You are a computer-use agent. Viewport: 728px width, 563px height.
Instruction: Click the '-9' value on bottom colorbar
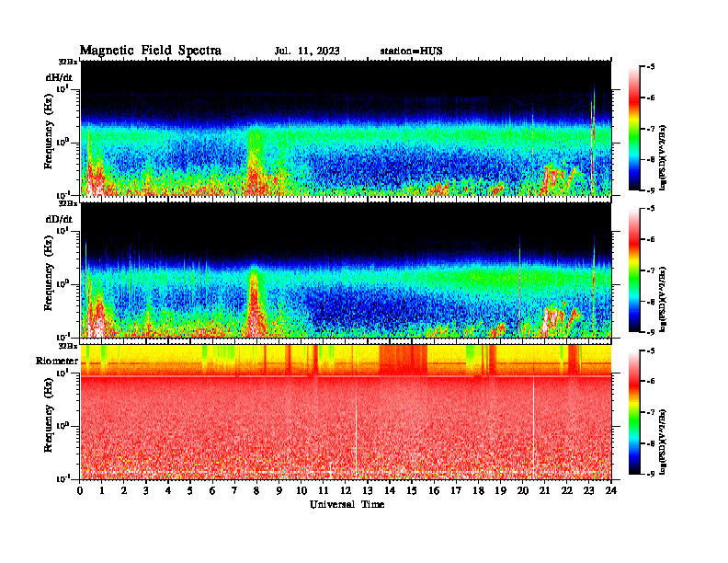pyautogui.click(x=651, y=474)
